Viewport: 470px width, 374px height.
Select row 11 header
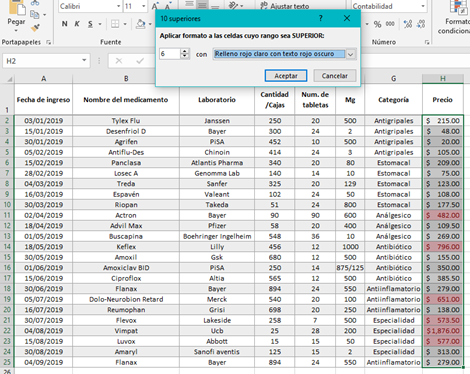point(7,215)
